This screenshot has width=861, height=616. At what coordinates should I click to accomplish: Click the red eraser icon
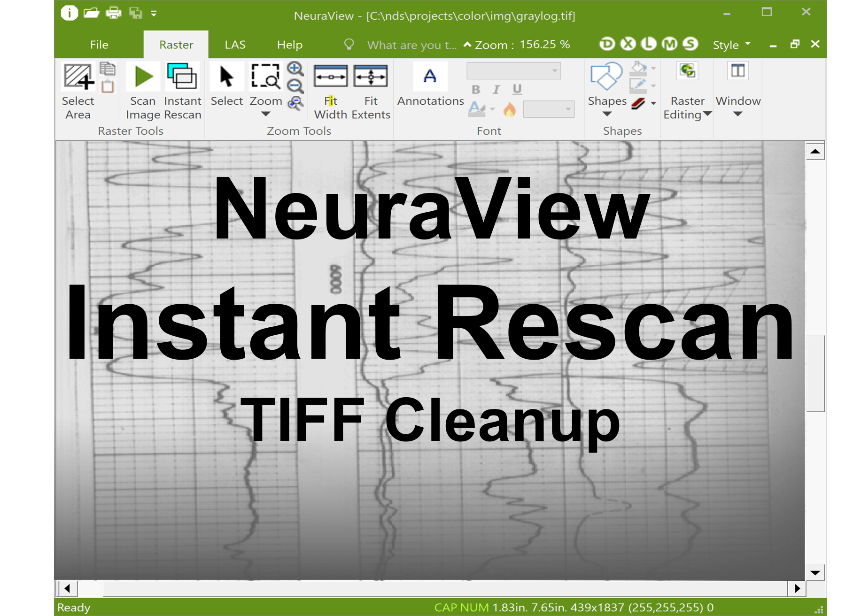tap(638, 103)
